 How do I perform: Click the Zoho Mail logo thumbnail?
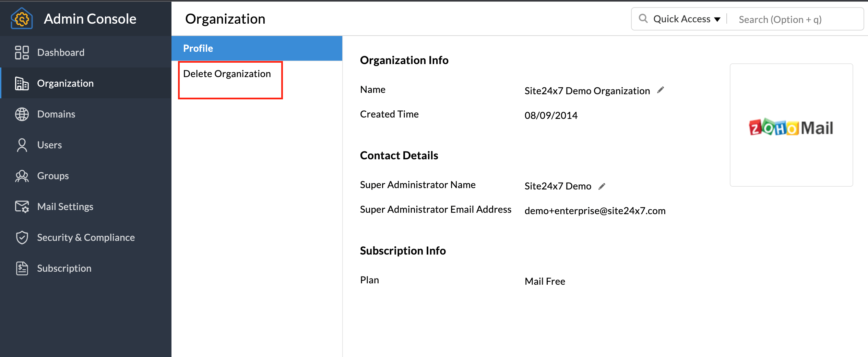click(791, 127)
